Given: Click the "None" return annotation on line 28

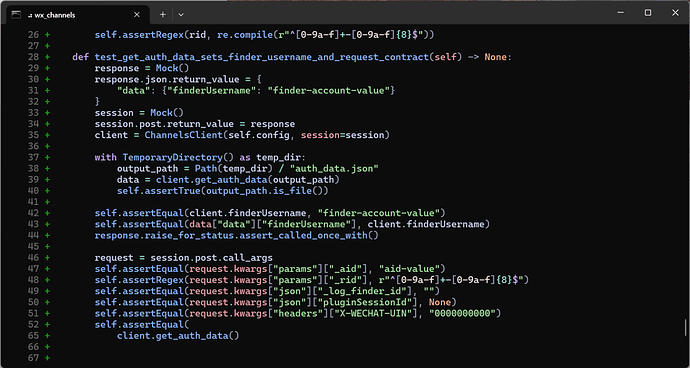Looking at the screenshot, I should (495, 57).
